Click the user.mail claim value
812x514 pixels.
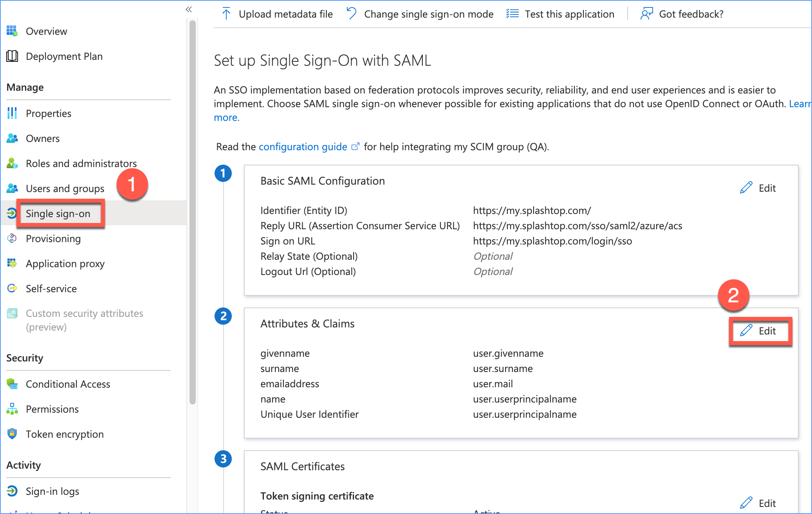tap(493, 384)
